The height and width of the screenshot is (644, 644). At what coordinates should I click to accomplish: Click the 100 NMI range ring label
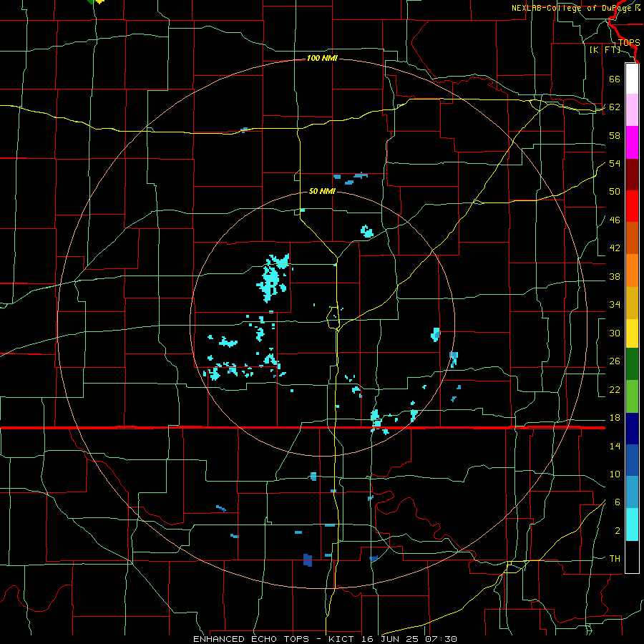322,59
